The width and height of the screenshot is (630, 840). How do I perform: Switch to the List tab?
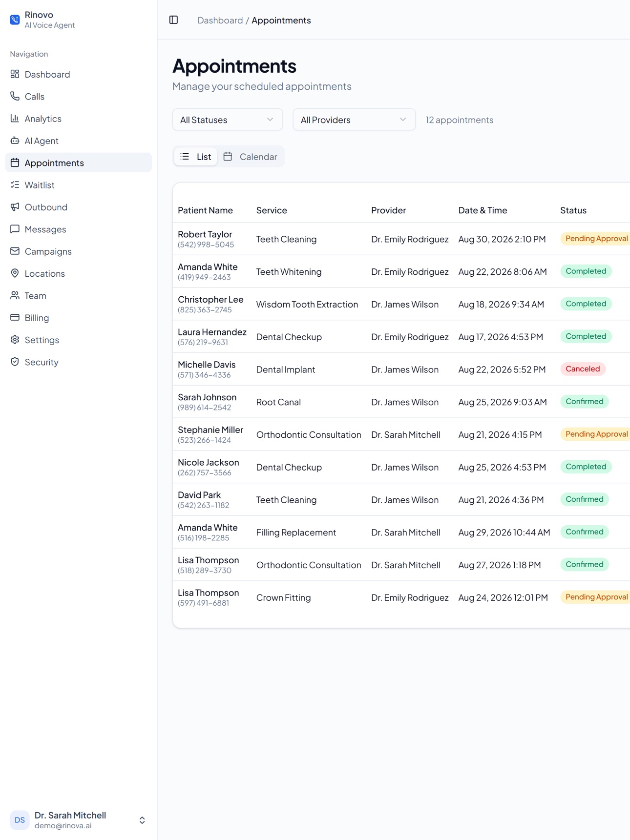(x=196, y=156)
